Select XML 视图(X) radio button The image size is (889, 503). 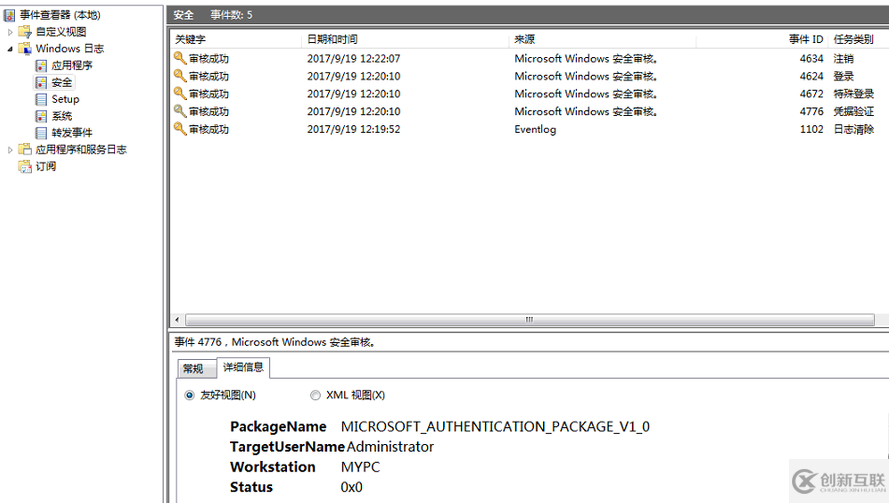(x=315, y=395)
